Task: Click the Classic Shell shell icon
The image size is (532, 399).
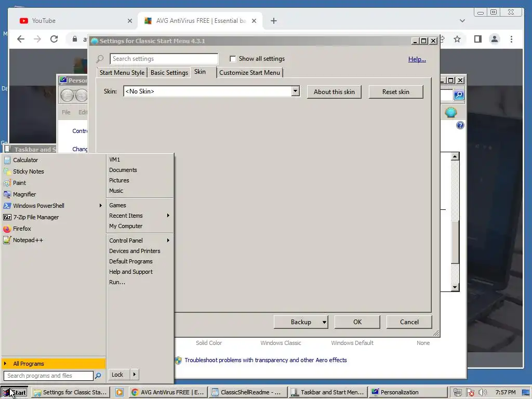Action: [450, 112]
